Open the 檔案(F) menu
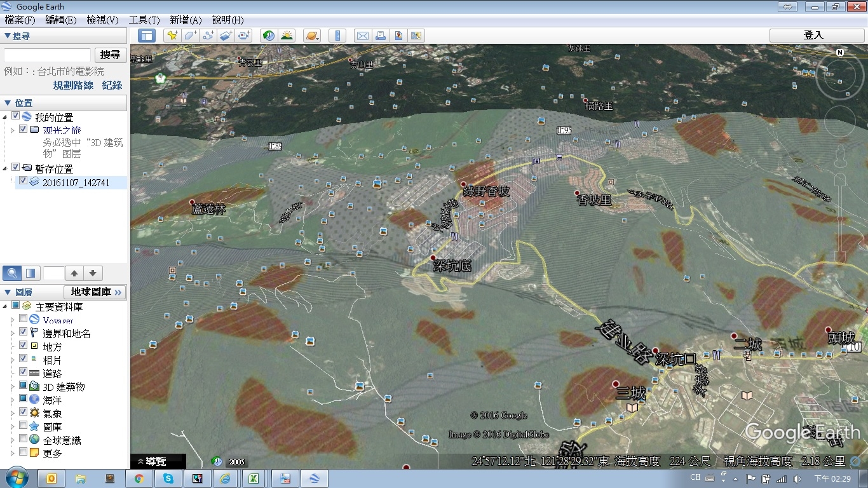The image size is (868, 488). point(20,20)
